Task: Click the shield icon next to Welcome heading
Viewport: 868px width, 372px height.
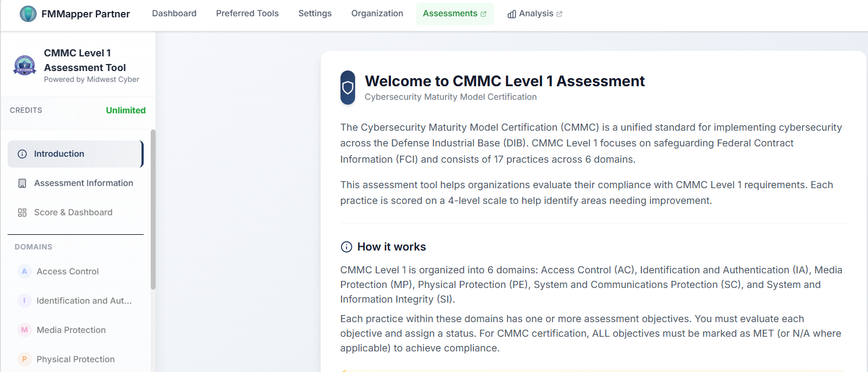Action: point(349,87)
